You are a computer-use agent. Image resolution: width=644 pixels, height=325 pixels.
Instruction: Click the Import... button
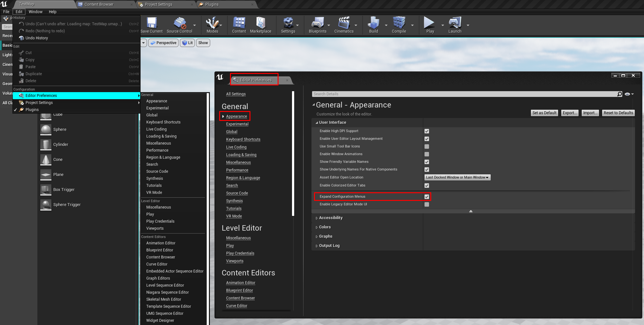[590, 113]
